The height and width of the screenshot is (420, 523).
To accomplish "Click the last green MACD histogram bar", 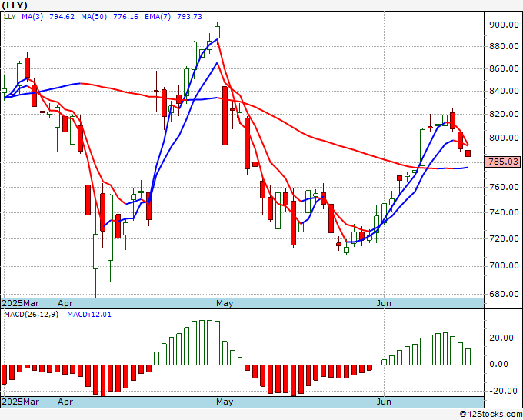I will tap(468, 357).
